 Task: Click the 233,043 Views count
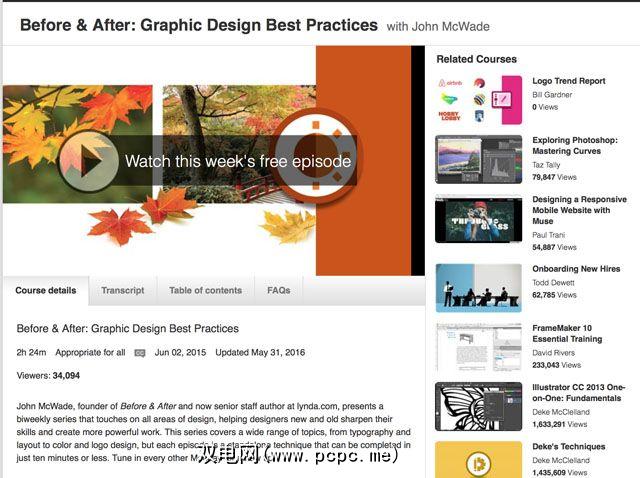(x=557, y=365)
